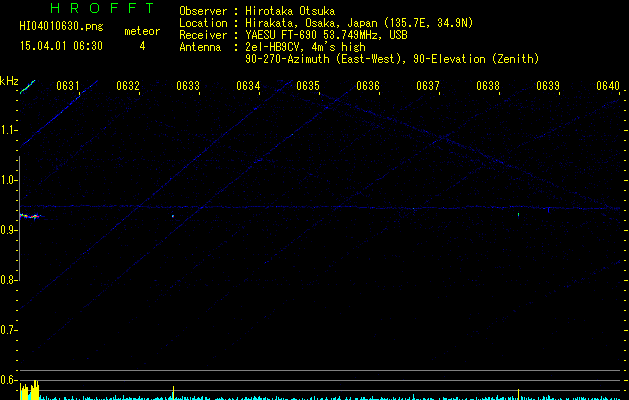This screenshot has height=400, width=629.
Task: Click time marker 0631
Action: point(67,86)
